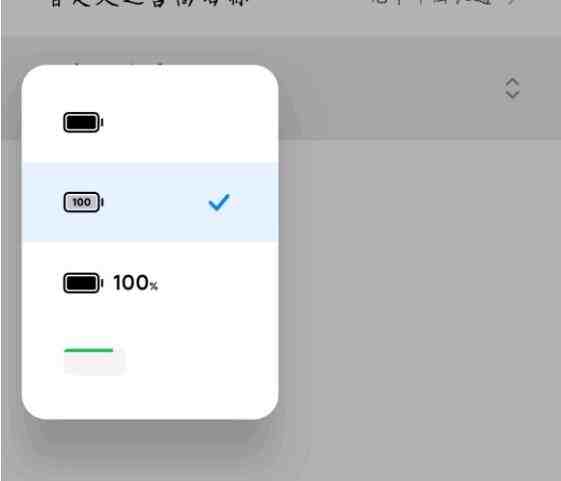Image resolution: width=561 pixels, height=481 pixels.
Task: Click the lower chevron of the selector
Action: 512,94
